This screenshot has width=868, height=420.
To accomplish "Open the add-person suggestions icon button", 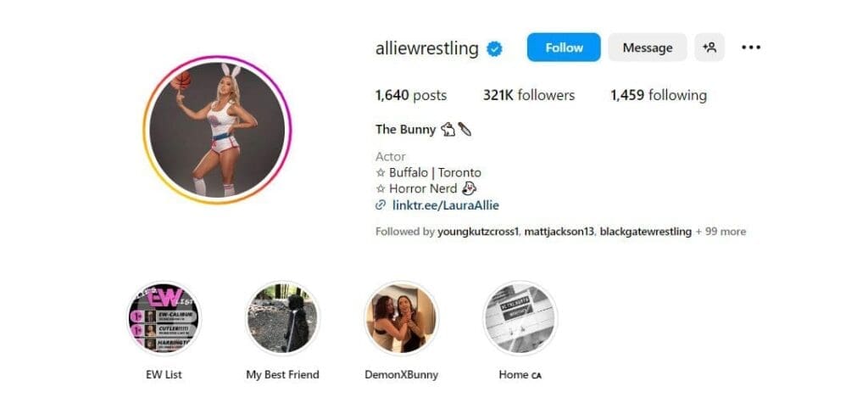I will (x=709, y=48).
